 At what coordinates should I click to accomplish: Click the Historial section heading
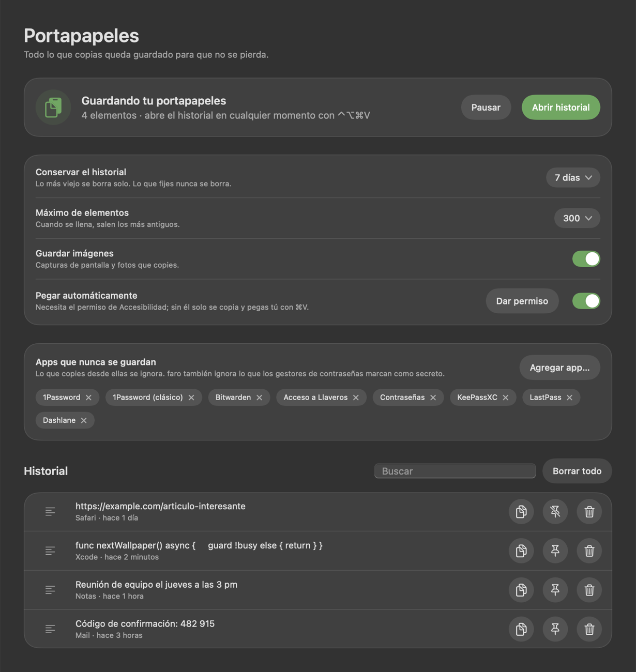click(x=46, y=471)
